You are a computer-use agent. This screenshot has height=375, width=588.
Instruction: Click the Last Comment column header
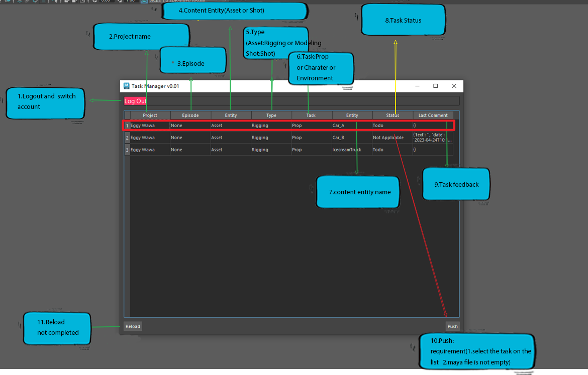coord(433,115)
